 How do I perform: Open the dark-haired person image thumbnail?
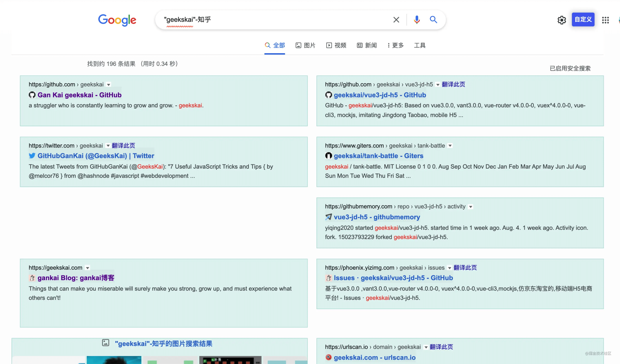click(114, 360)
